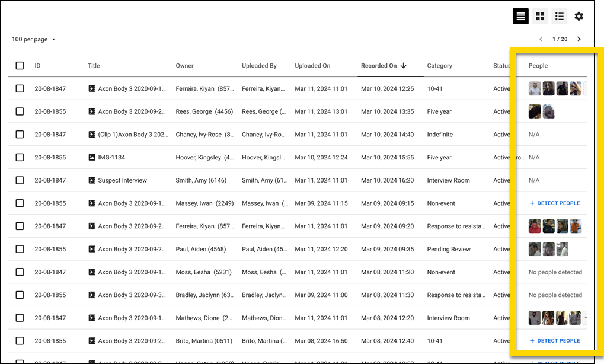Check the IMG-1134 row checkbox
This screenshot has height=364, width=604.
point(20,158)
